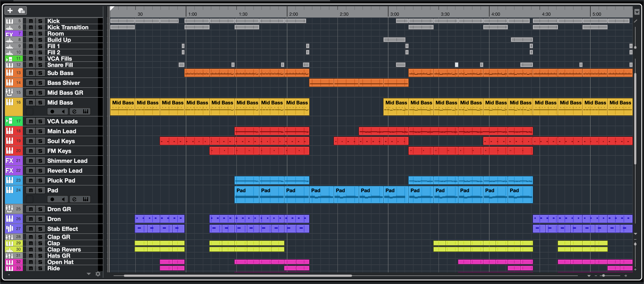
Task: Open channel settings (e) for Mid Bass
Action: [74, 112]
